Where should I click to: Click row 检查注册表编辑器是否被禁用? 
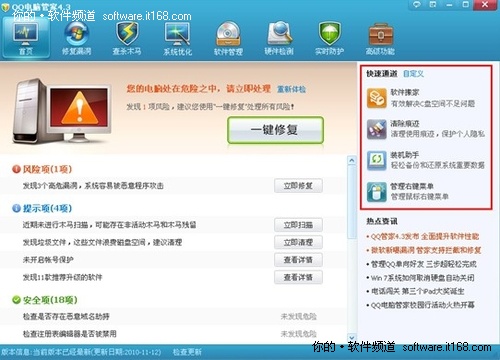(x=70, y=334)
